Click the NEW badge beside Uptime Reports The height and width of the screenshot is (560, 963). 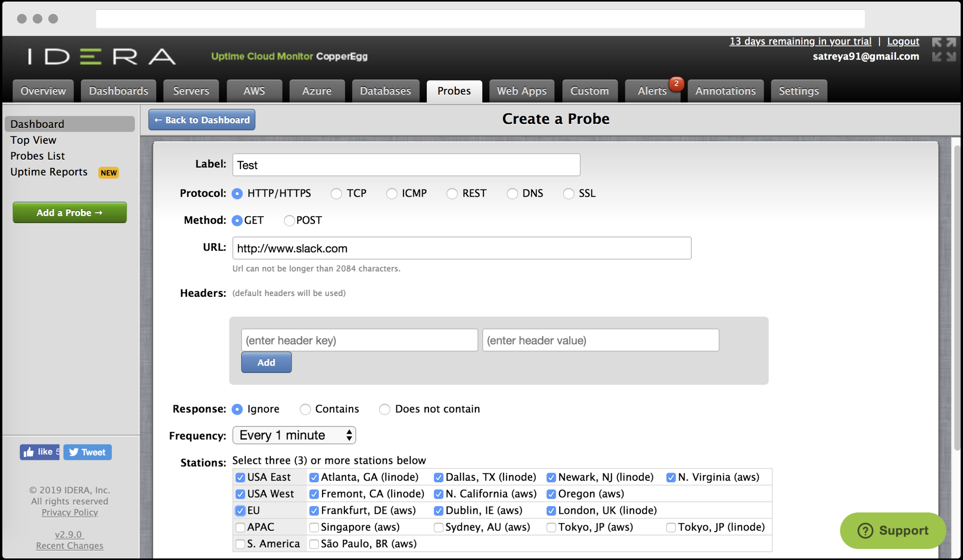[108, 173]
